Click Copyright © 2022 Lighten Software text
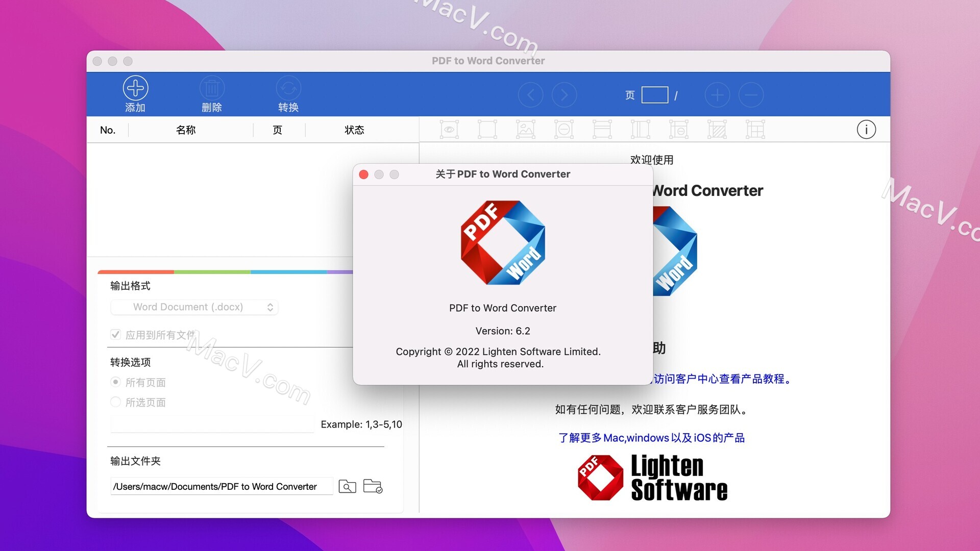The height and width of the screenshot is (551, 980). point(498,352)
